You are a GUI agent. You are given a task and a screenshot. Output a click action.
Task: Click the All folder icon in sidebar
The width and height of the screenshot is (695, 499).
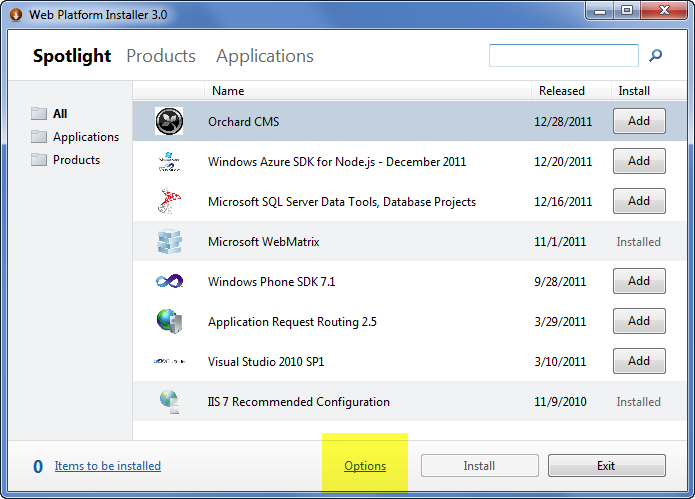[x=39, y=113]
